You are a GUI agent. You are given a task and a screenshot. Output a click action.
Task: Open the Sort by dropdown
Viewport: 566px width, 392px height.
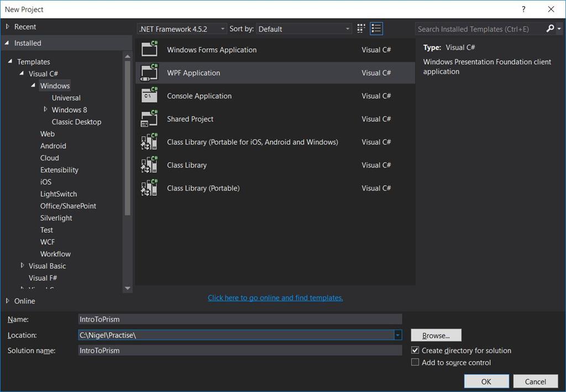tap(348, 28)
